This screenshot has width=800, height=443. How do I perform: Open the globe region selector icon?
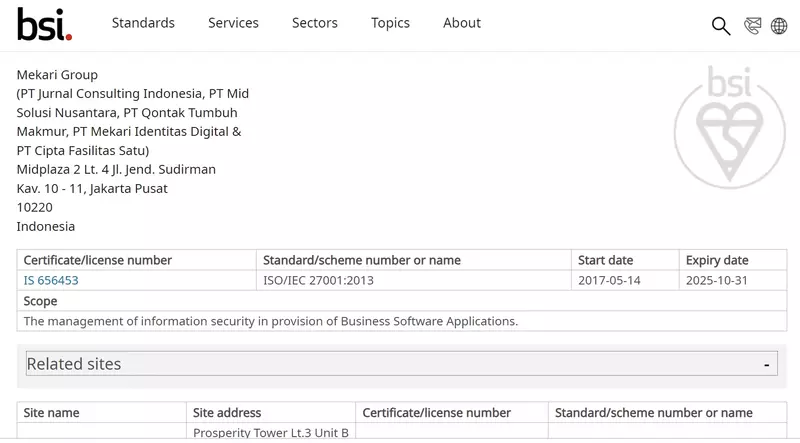tap(779, 26)
